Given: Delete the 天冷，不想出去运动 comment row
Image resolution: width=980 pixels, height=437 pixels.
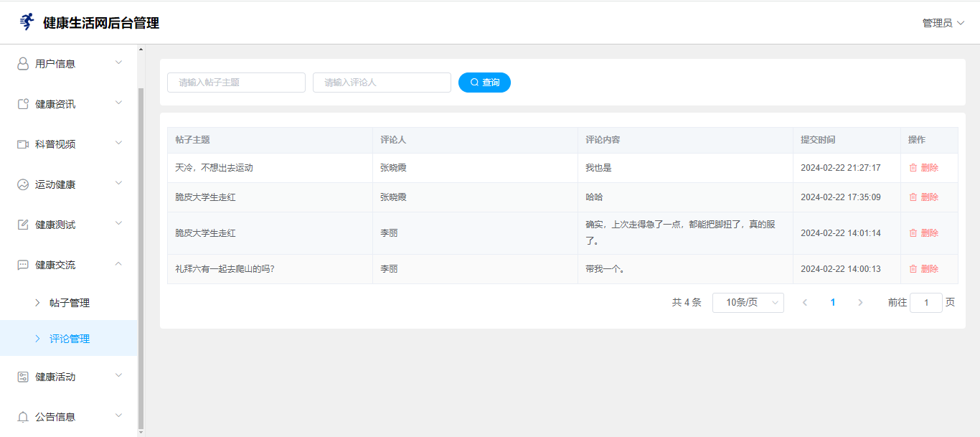Looking at the screenshot, I should tap(923, 168).
